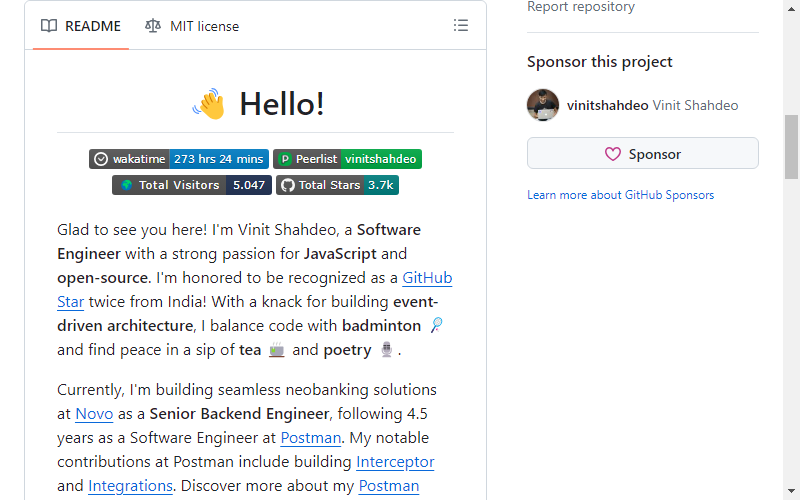Click the balance scale license icon
This screenshot has height=500, width=800.
pyautogui.click(x=153, y=26)
